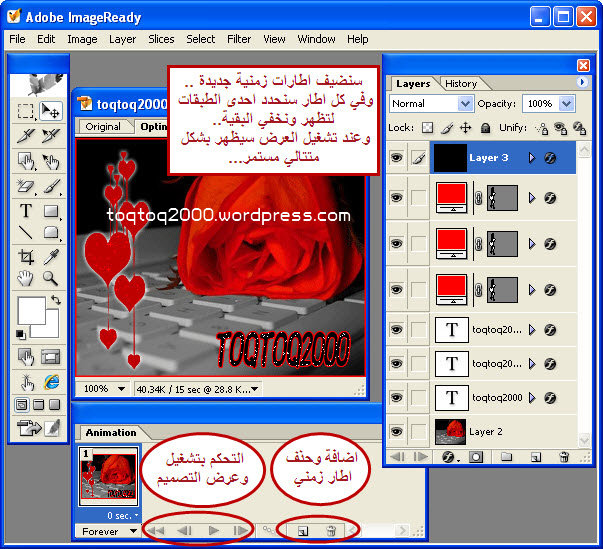The image size is (603, 549).
Task: Choose the Hand tool
Action: (27, 279)
